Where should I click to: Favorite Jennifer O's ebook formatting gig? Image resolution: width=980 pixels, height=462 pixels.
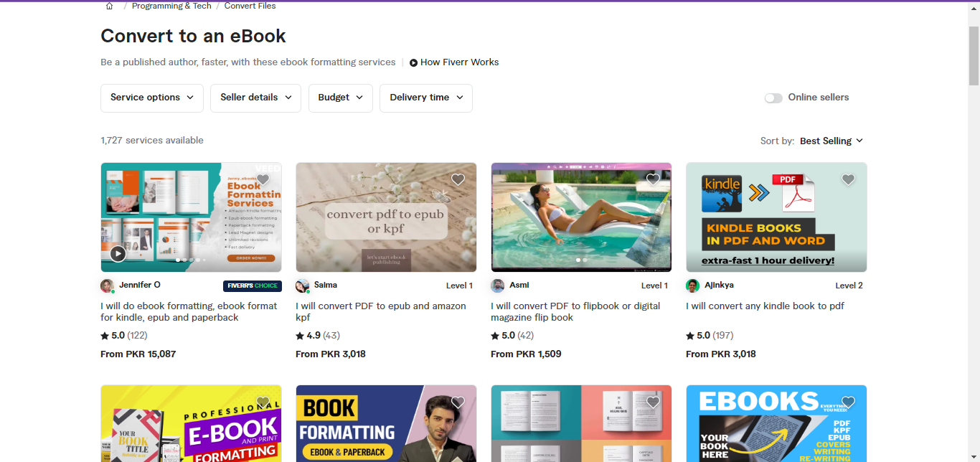coord(263,179)
